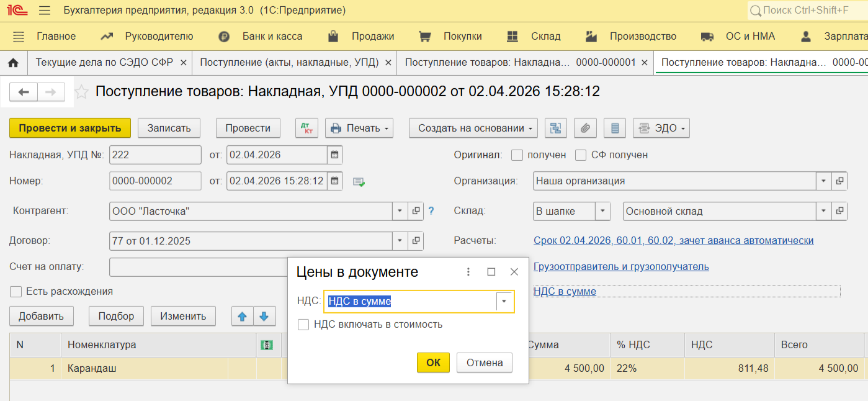Click the document status icon with green check
Viewport: 868px width, 401px height.
click(359, 182)
